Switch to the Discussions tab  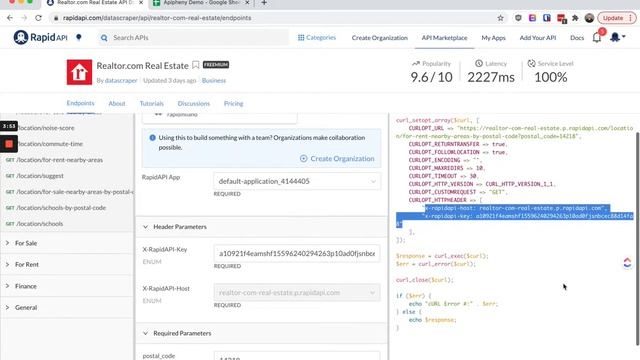pyautogui.click(x=193, y=104)
